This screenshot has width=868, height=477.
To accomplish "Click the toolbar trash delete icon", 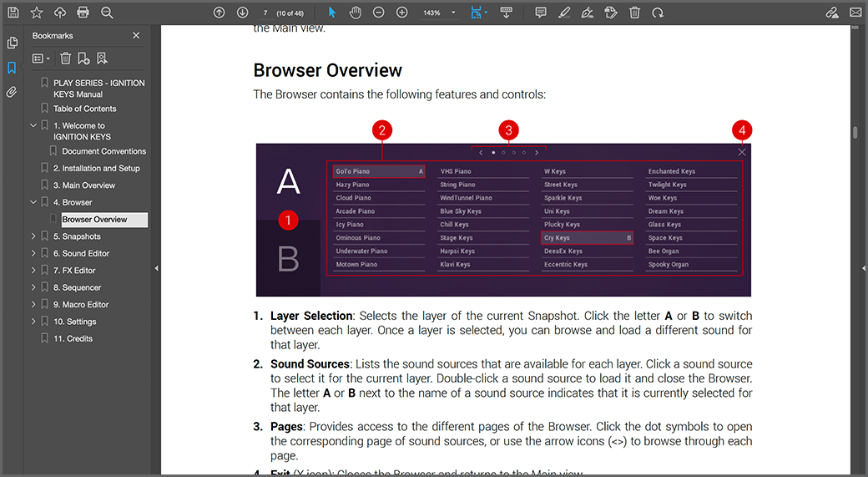I will pyautogui.click(x=634, y=13).
